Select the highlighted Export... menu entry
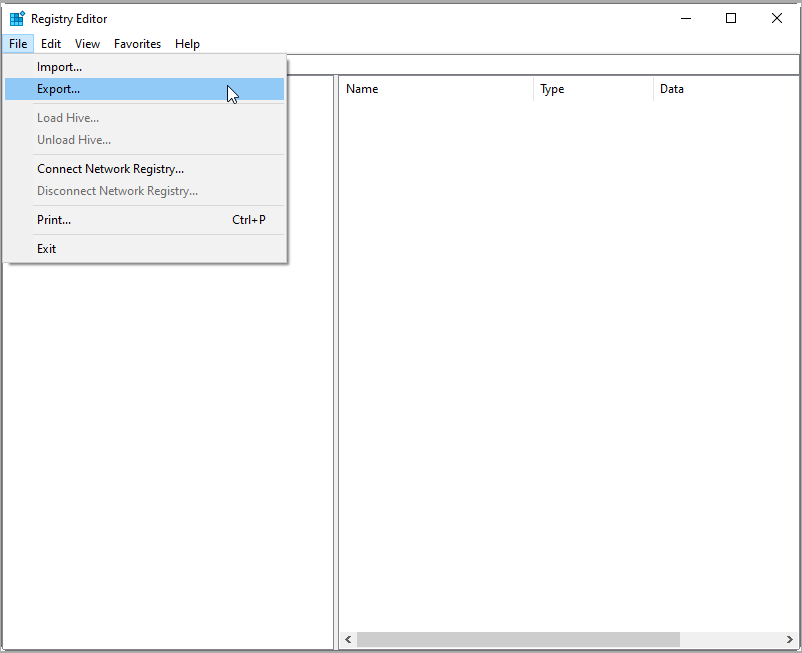The width and height of the screenshot is (802, 653). [59, 89]
